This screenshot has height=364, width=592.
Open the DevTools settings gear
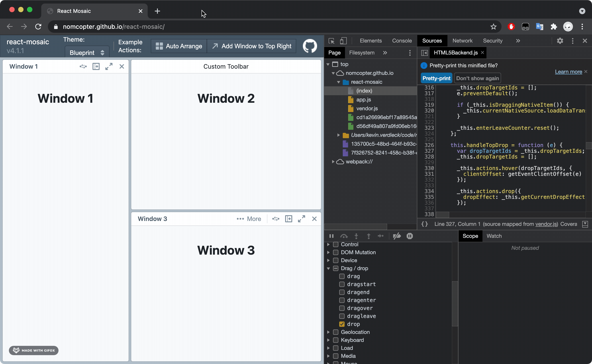(560, 41)
